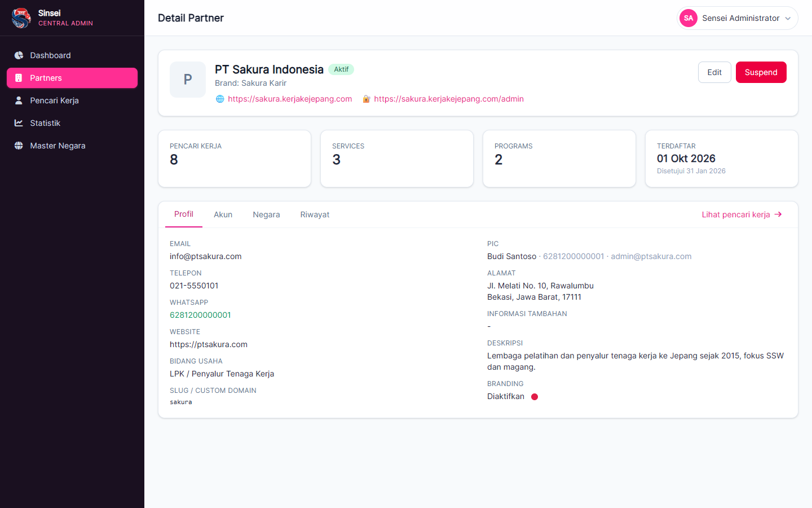Switch to the Negara tab
The image size is (812, 508).
(x=266, y=214)
